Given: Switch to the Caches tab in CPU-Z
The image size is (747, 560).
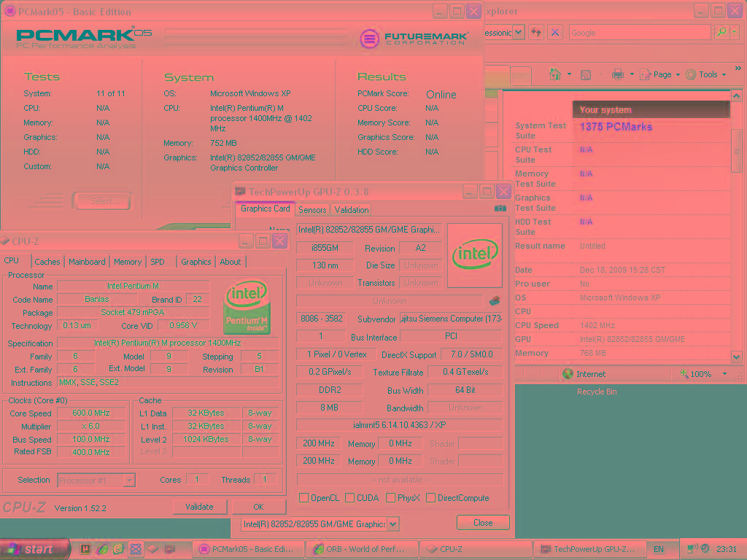Looking at the screenshot, I should 47,262.
